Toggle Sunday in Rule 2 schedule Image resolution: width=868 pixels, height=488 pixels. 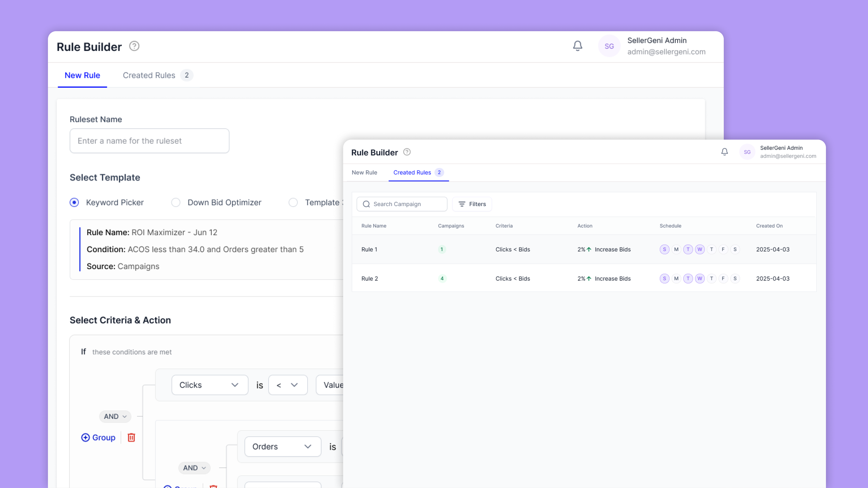665,279
